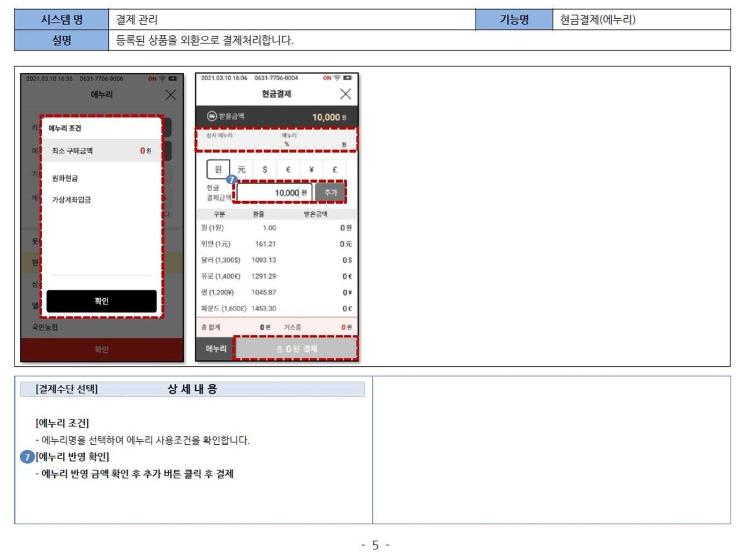This screenshot has width=750, height=560.
Task: Click the 0631-7706-0006 device number
Action: coord(101,79)
